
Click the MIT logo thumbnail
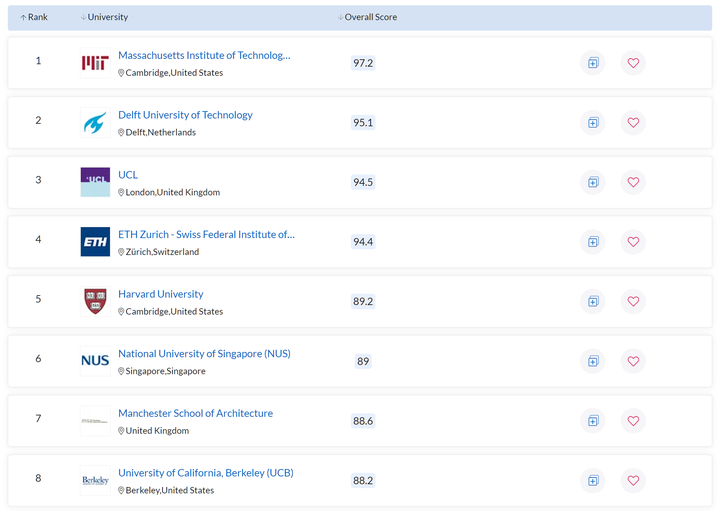tap(95, 63)
